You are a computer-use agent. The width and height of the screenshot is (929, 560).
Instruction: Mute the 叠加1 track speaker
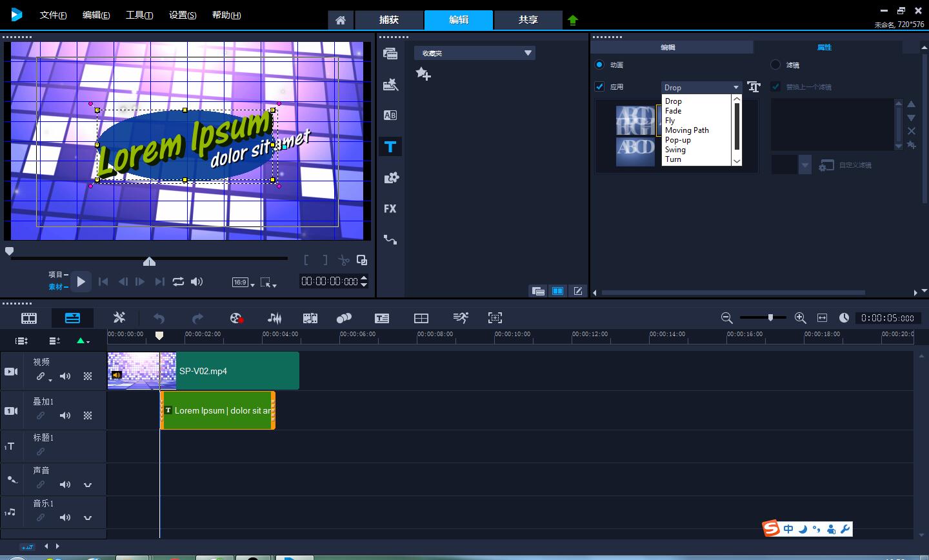[65, 415]
